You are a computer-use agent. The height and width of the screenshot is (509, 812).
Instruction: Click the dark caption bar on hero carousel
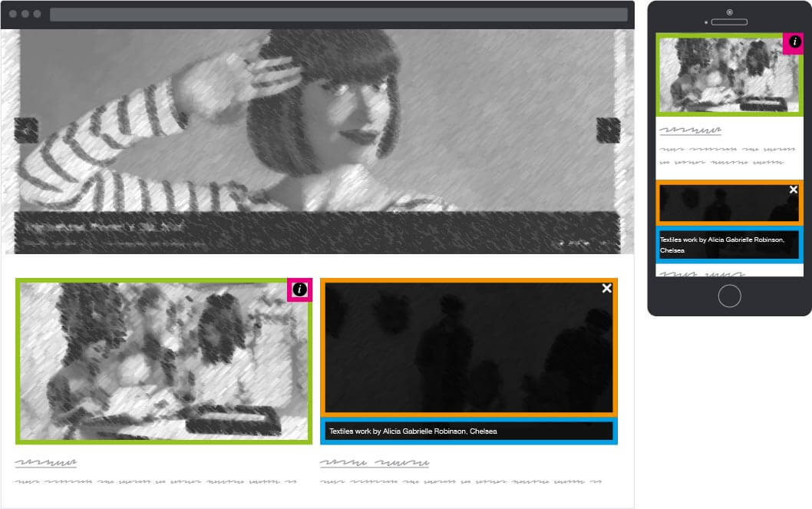317,232
